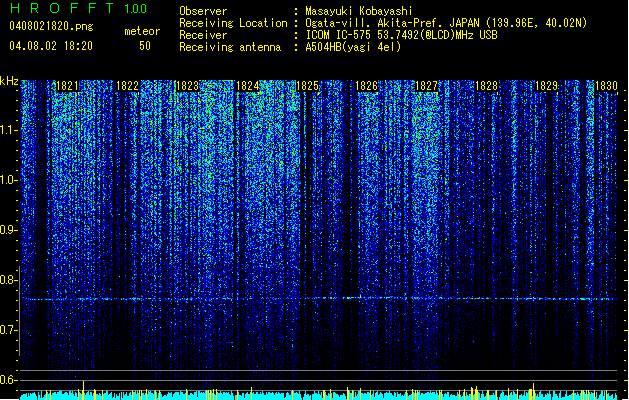Image resolution: width=629 pixels, height=400 pixels.
Task: Click the 0.7 kHz axis label
Action: pos(9,330)
